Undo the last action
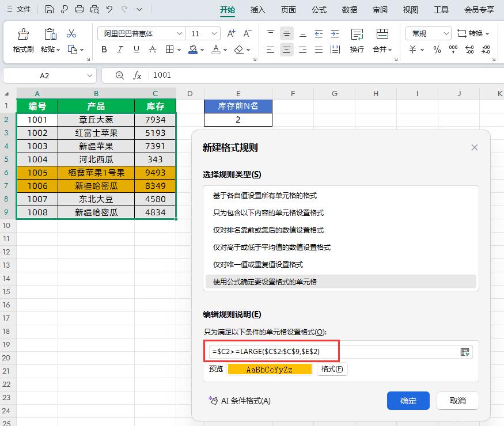504x426 pixels. [x=109, y=9]
